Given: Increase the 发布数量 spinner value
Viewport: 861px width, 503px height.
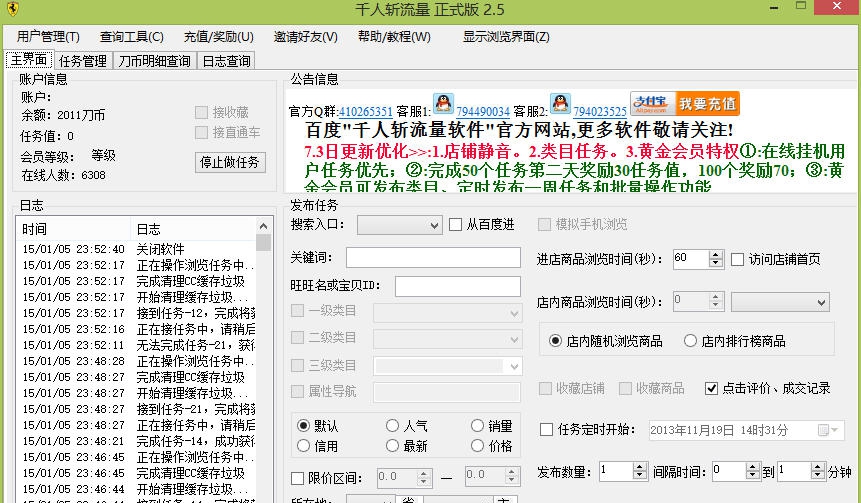Looking at the screenshot, I should pos(640,467).
